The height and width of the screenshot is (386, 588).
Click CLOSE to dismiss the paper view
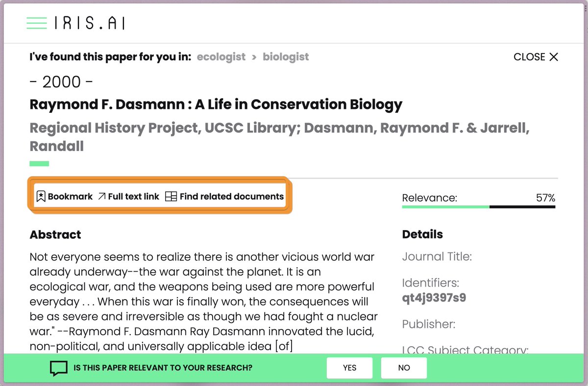530,56
